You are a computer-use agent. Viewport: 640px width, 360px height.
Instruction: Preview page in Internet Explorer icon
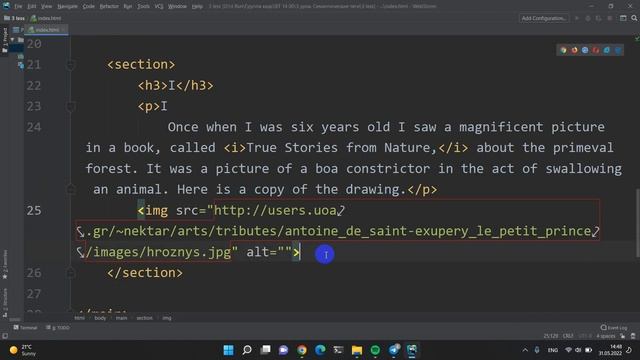pos(607,50)
